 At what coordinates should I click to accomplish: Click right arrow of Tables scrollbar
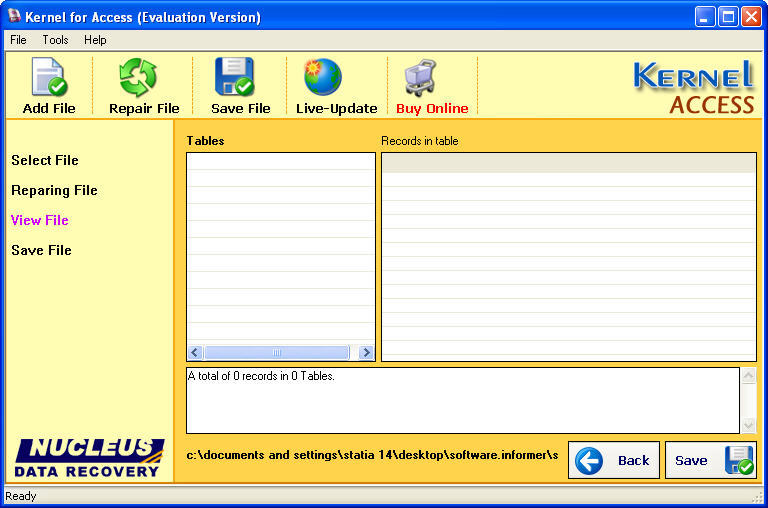(366, 352)
